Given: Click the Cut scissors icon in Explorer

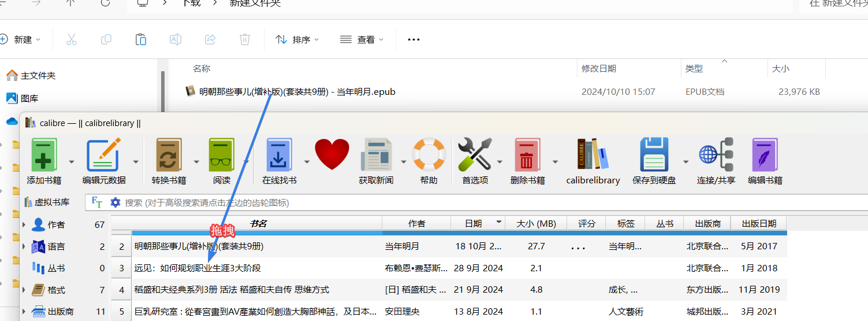Looking at the screenshot, I should point(72,39).
